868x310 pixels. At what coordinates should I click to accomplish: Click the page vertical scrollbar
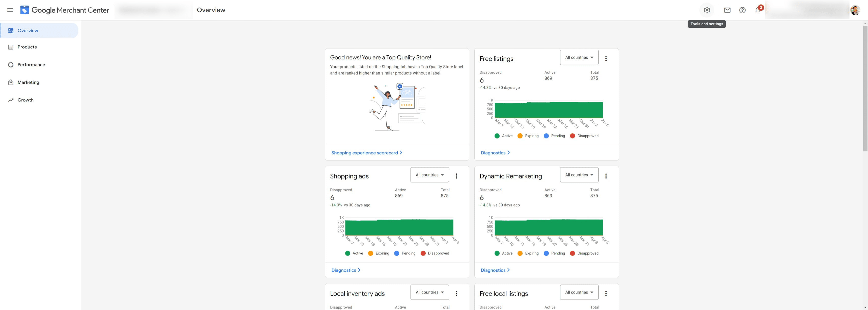coord(865,88)
